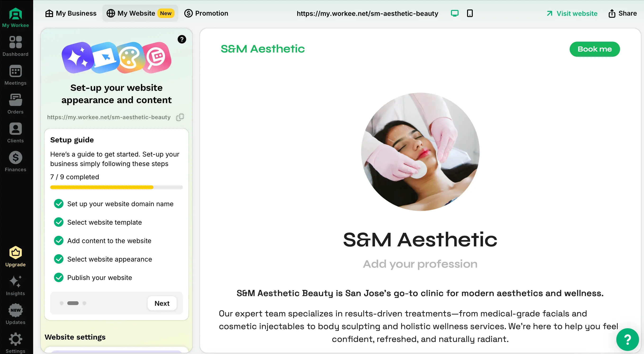Open the Finances dollar icon

[15, 158]
